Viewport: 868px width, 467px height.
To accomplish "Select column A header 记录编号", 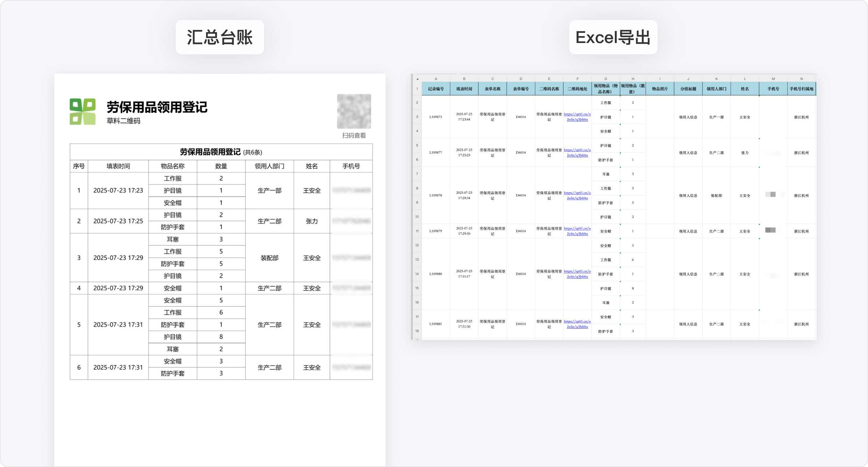I will coord(435,88).
